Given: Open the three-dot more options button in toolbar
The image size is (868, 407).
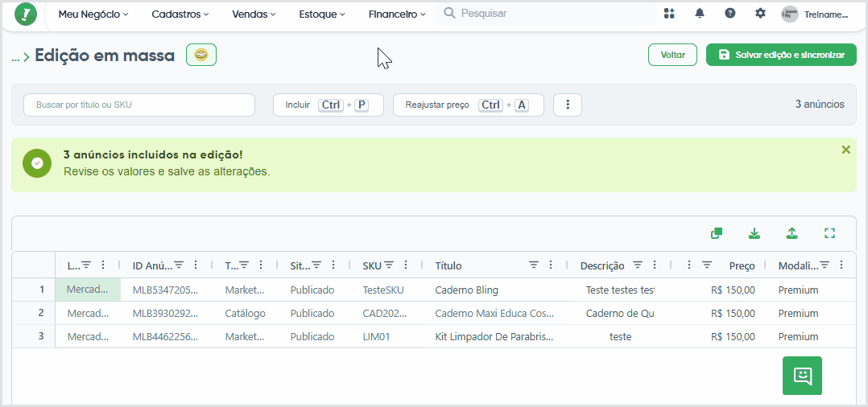Looking at the screenshot, I should click(x=568, y=105).
